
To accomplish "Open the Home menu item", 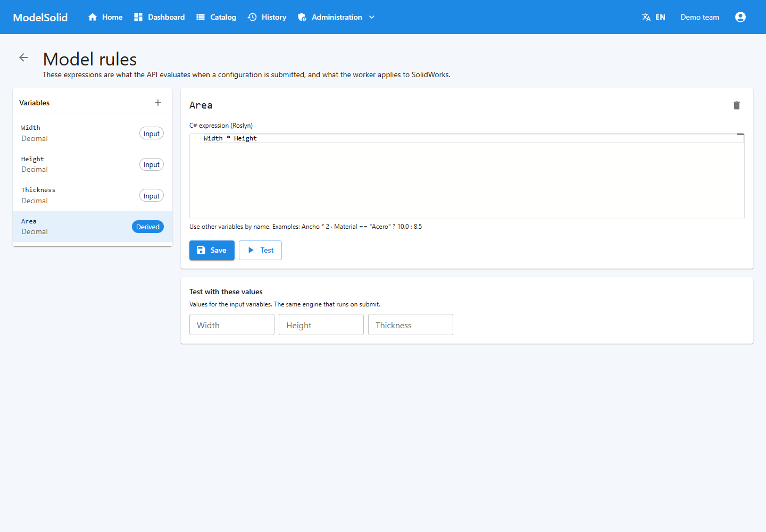I will pos(105,17).
